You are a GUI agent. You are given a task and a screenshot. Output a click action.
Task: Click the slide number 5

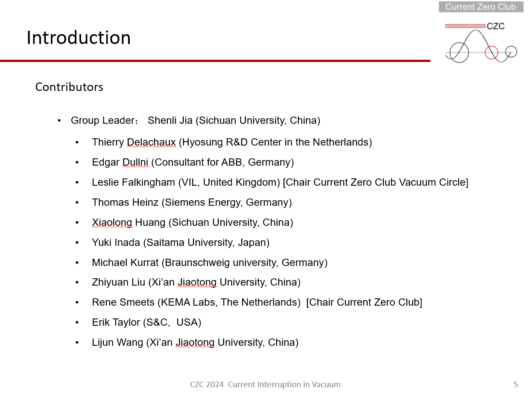[x=515, y=385]
